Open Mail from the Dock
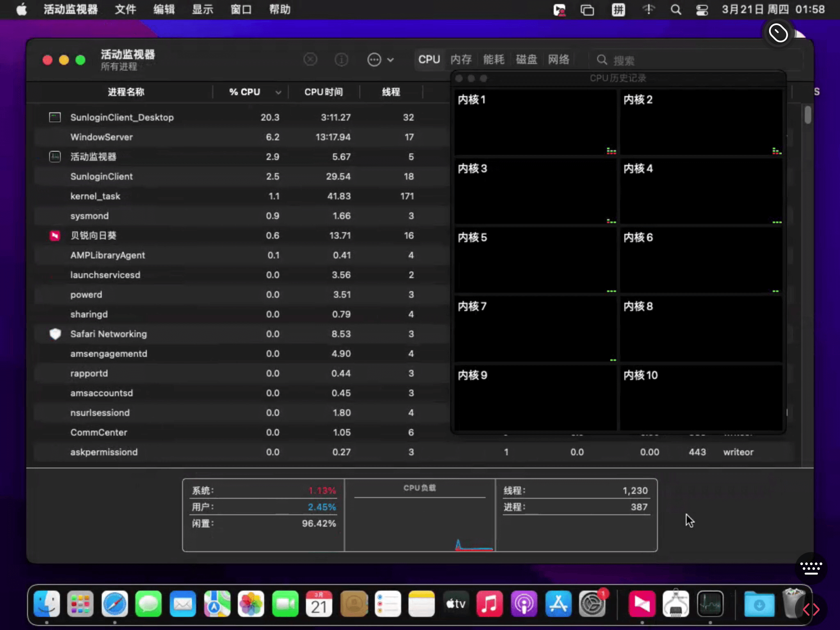The image size is (840, 630). pyautogui.click(x=183, y=604)
